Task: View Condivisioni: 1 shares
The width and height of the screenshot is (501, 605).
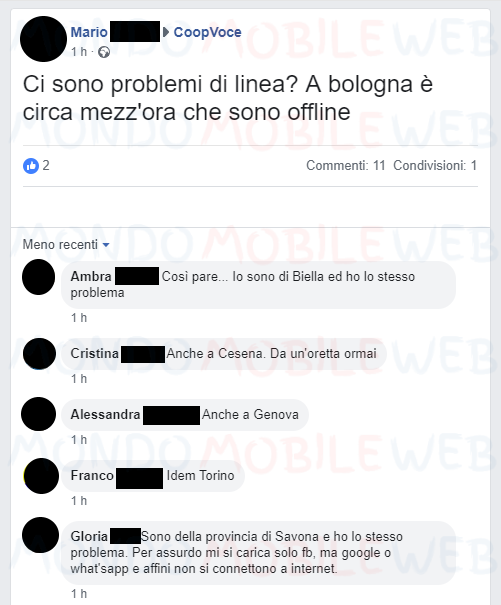Action: click(435, 166)
